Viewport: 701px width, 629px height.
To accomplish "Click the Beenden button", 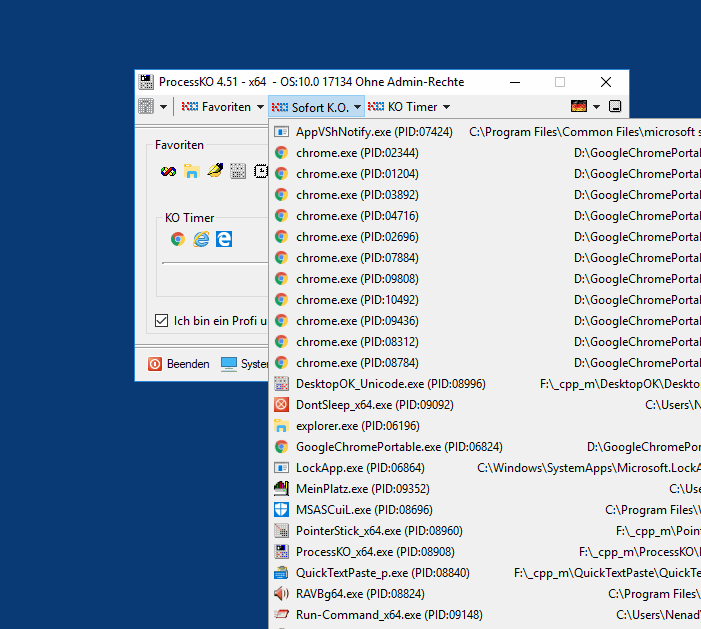I will (x=179, y=364).
